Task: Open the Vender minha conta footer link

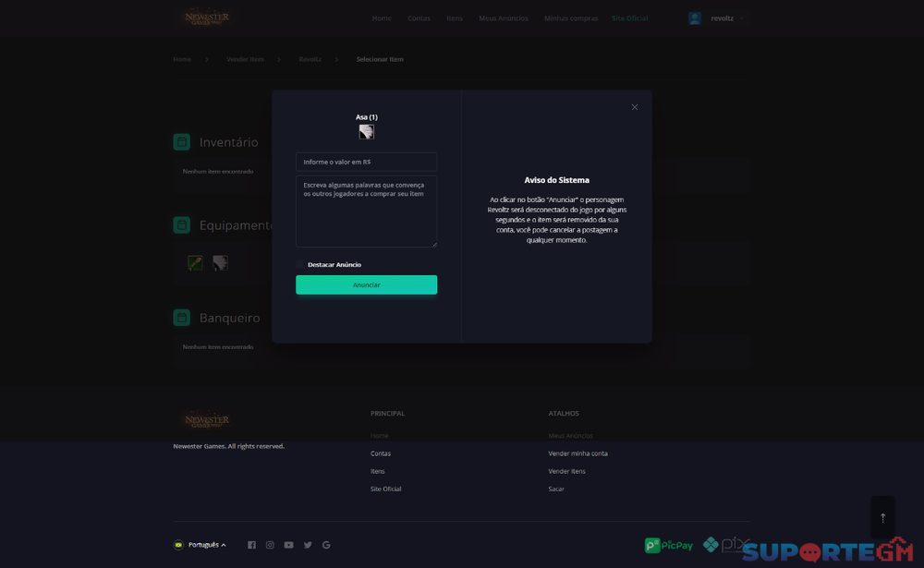Action: coord(577,453)
